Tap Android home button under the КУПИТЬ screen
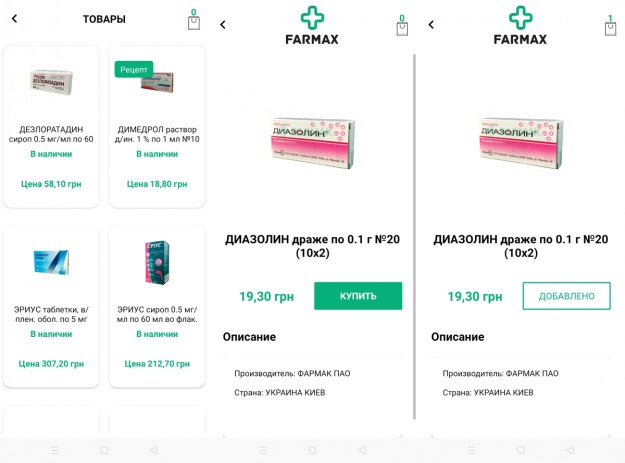This screenshot has width=625, height=463. [312, 450]
